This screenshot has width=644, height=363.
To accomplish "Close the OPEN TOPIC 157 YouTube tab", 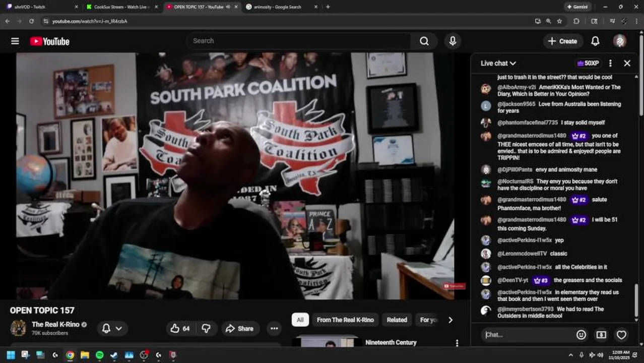I will (236, 7).
